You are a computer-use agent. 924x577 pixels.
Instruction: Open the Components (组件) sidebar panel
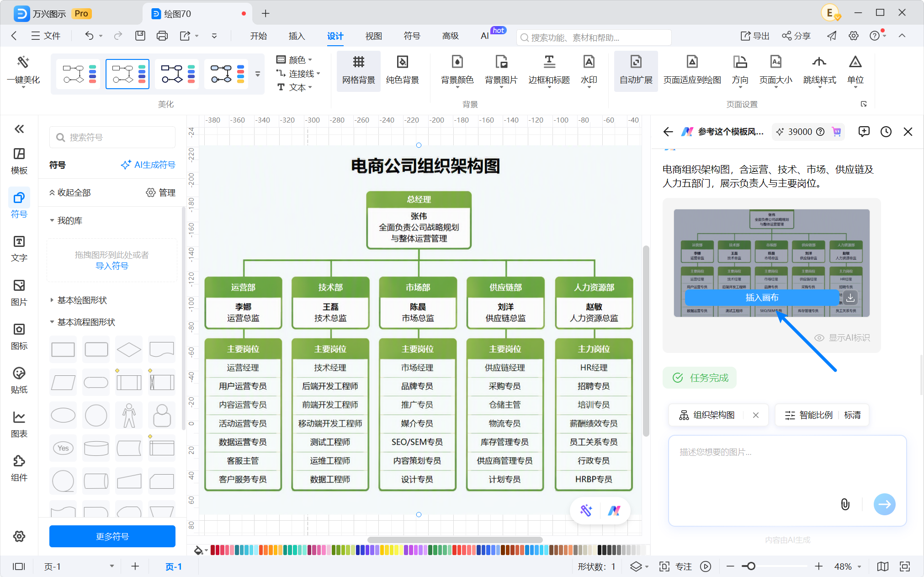tap(19, 468)
